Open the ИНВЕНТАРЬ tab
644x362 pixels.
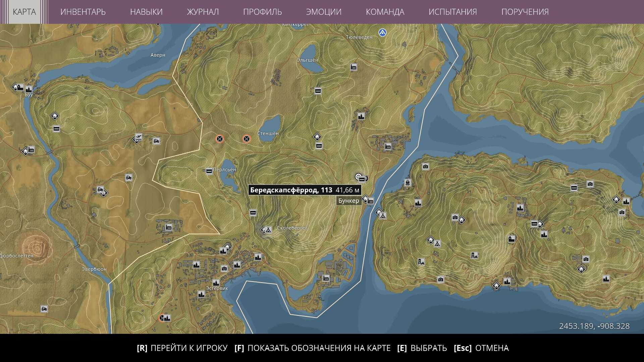click(83, 12)
